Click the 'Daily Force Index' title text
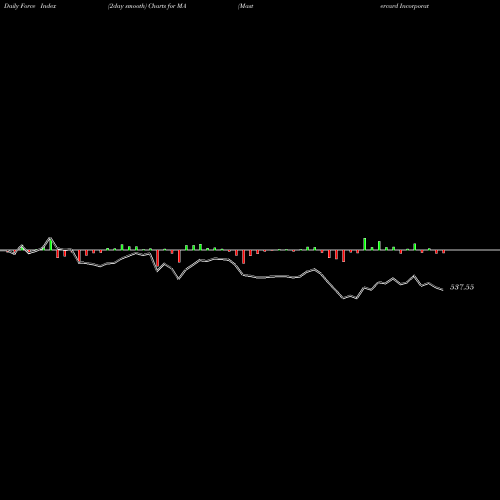The width and height of the screenshot is (500, 500). (x=30, y=6)
